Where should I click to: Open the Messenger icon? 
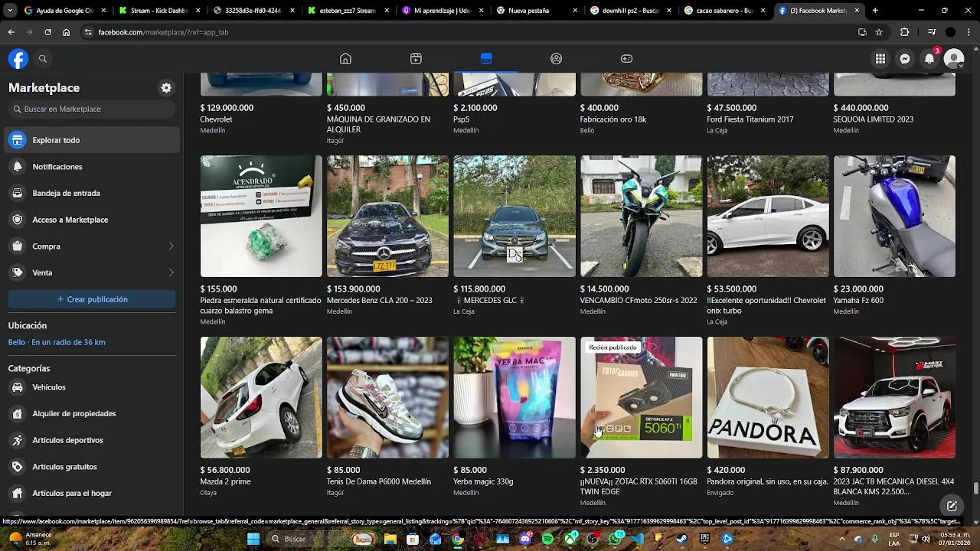click(x=905, y=59)
